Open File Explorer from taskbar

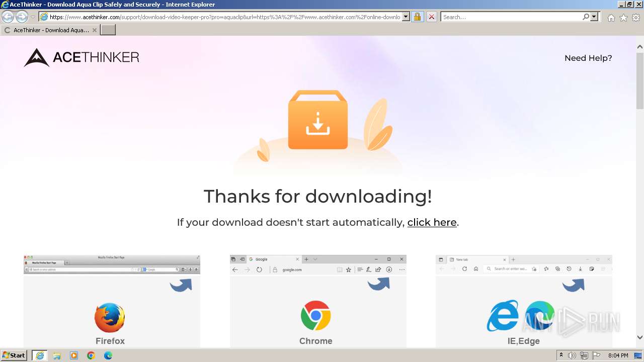(x=57, y=355)
